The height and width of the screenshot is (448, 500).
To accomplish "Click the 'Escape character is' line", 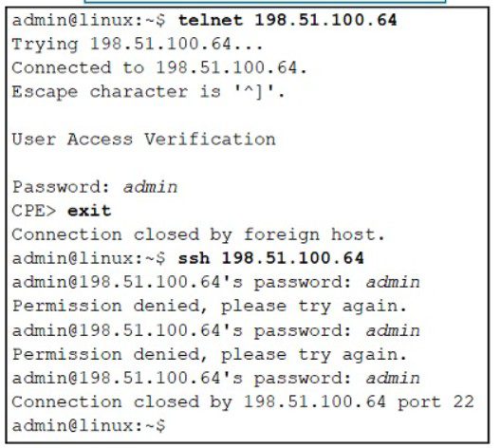I will tap(148, 92).
